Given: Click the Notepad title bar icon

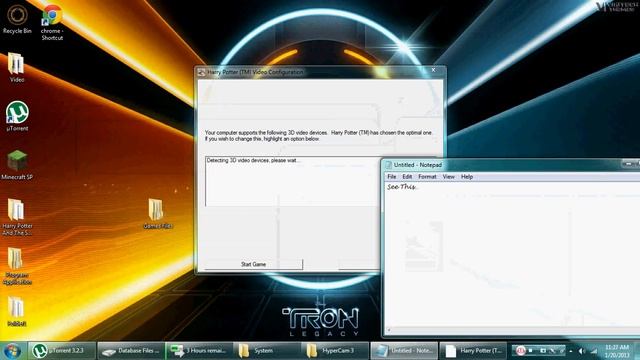Looking at the screenshot, I should click(x=389, y=165).
